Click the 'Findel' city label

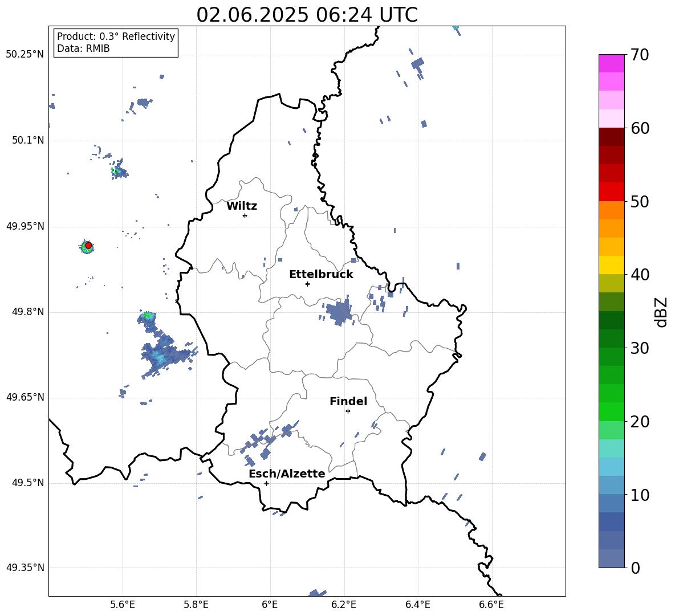[x=348, y=401]
